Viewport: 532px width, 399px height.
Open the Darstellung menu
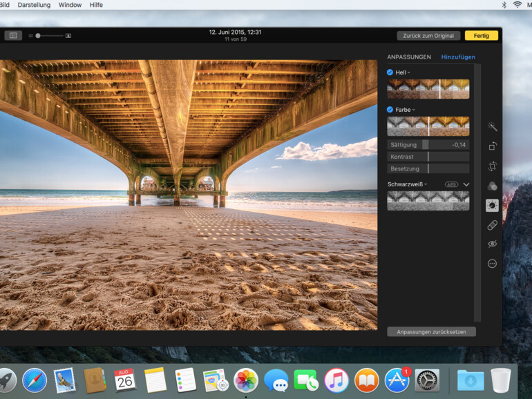[x=34, y=5]
